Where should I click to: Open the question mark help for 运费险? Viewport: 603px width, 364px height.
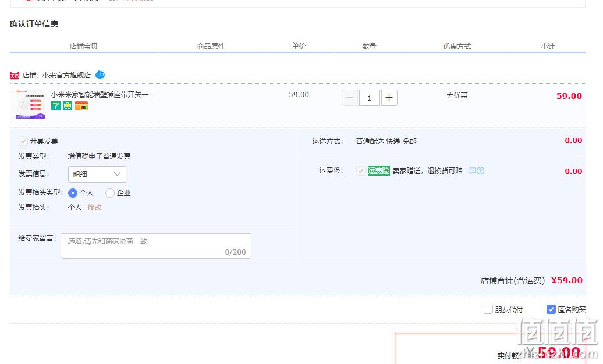tap(480, 170)
